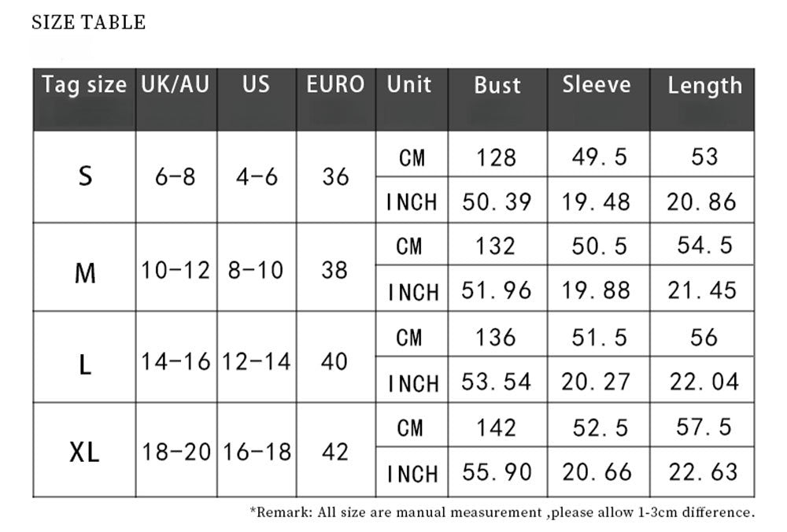The width and height of the screenshot is (787, 532).
Task: Click the UK/AU 10-12 size cell
Action: (x=176, y=271)
